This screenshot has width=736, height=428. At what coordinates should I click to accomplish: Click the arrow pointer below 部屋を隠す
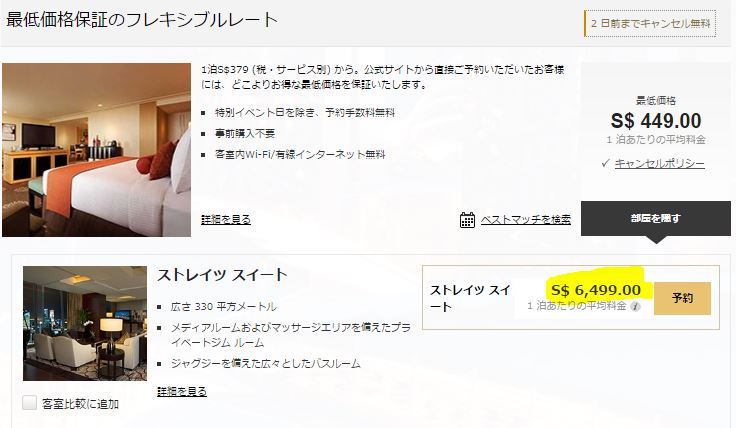(656, 239)
